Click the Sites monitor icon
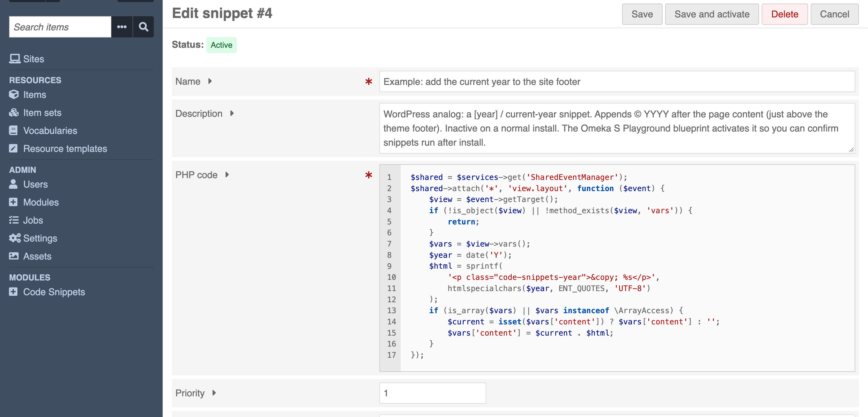The width and height of the screenshot is (868, 417). point(14,59)
